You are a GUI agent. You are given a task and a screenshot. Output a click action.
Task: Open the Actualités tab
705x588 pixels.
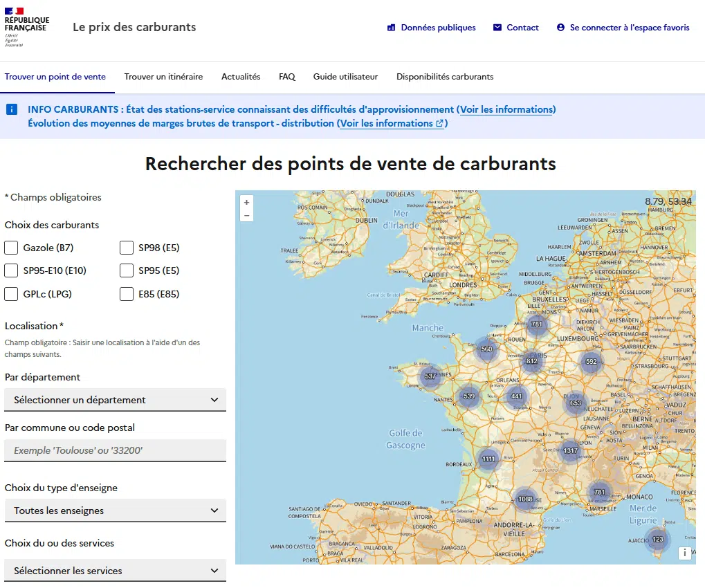241,77
